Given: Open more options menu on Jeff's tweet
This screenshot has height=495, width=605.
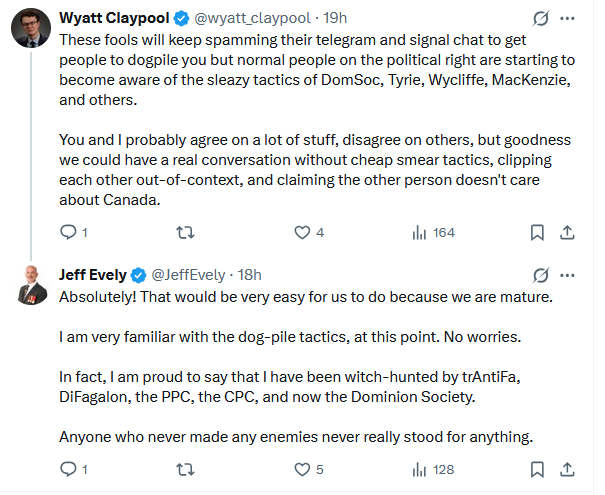Looking at the screenshot, I should coord(567,274).
